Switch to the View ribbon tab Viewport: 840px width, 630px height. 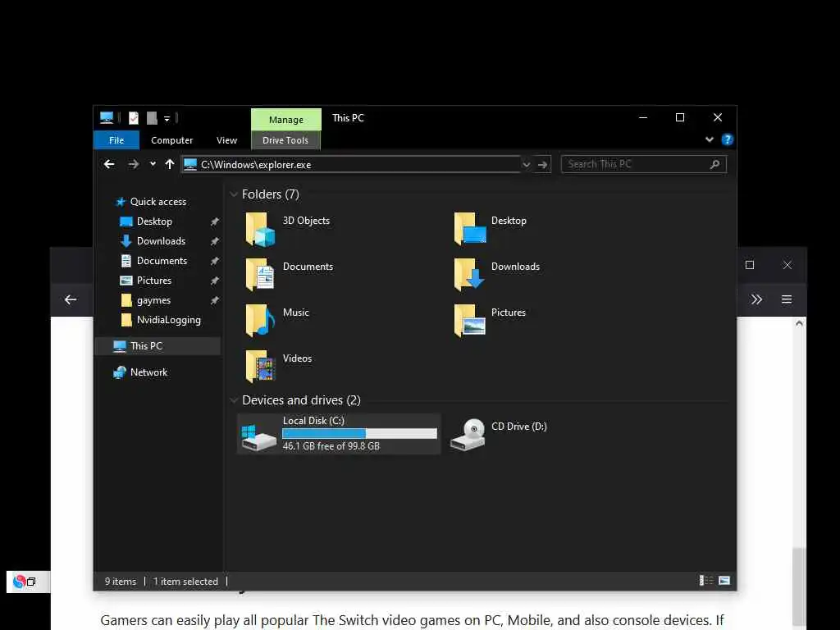[226, 140]
